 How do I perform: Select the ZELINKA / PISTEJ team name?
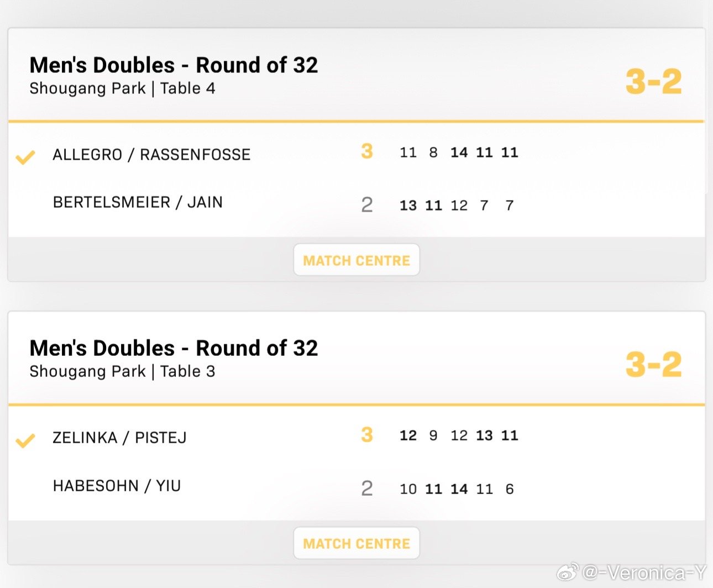(x=119, y=438)
